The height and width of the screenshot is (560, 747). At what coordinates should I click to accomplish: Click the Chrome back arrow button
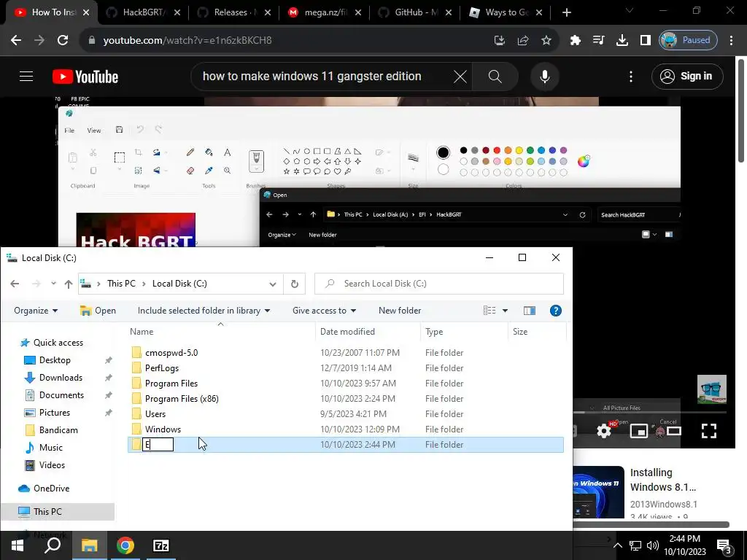click(16, 41)
